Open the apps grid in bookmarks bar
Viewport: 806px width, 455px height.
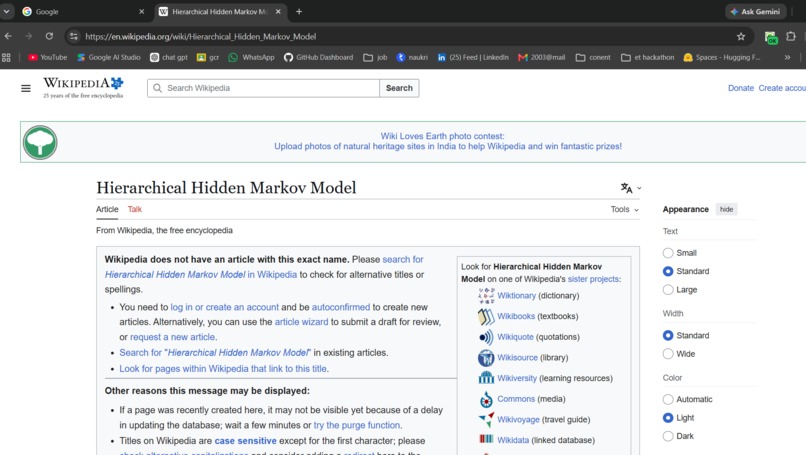[6, 58]
